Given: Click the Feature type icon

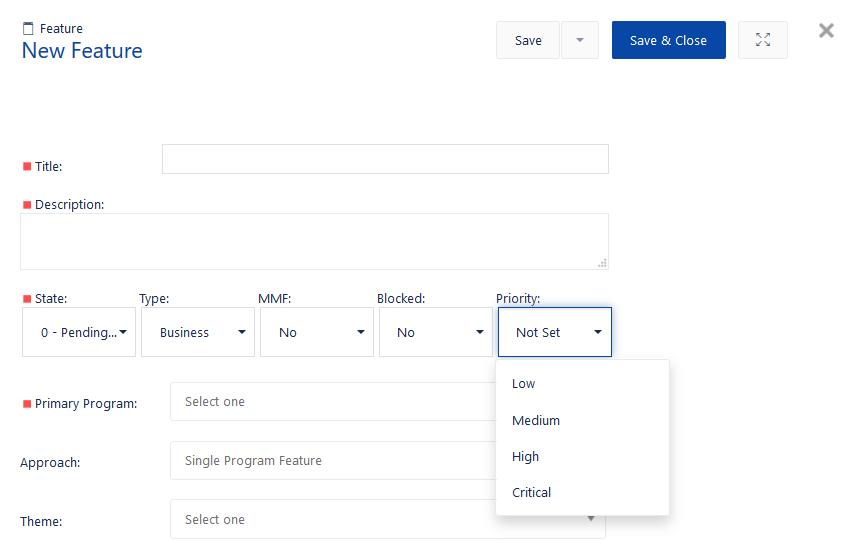Looking at the screenshot, I should [x=28, y=29].
